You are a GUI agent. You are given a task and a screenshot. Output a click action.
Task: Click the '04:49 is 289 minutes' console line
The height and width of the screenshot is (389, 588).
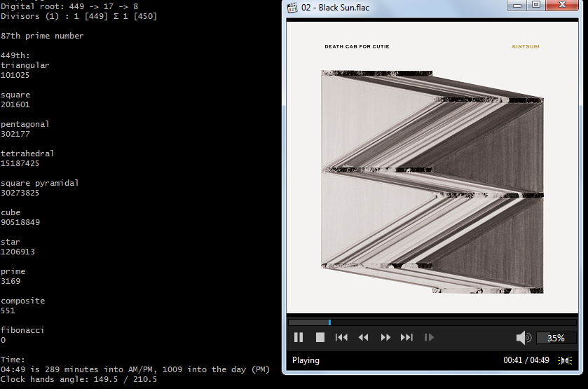pos(135,369)
